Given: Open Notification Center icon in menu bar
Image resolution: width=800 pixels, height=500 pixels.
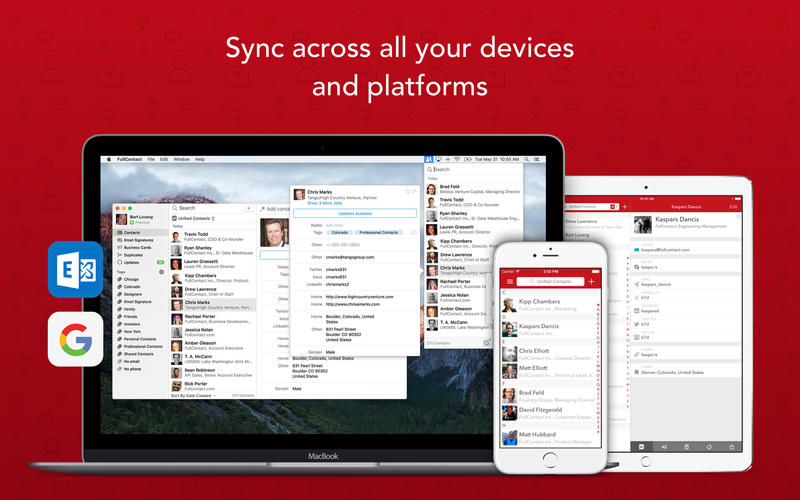Looking at the screenshot, I should click(537, 160).
